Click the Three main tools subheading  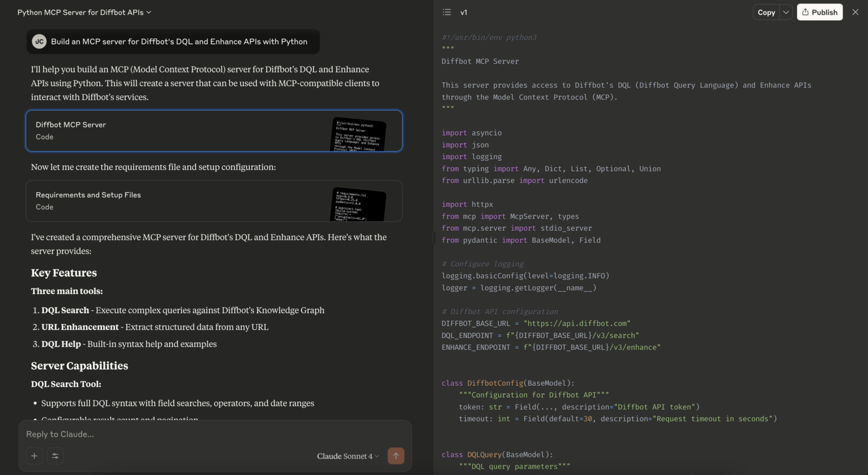coord(67,291)
